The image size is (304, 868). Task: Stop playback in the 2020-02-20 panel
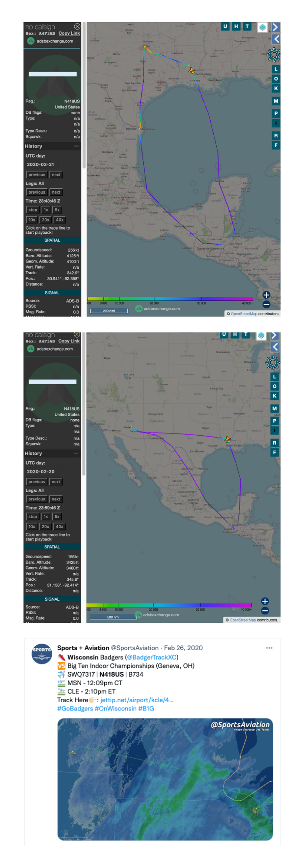pyautogui.click(x=33, y=516)
